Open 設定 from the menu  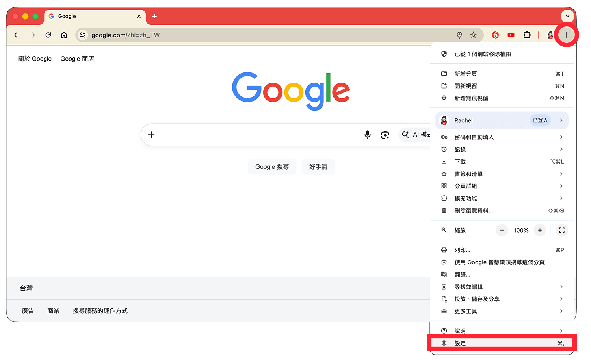coord(502,343)
